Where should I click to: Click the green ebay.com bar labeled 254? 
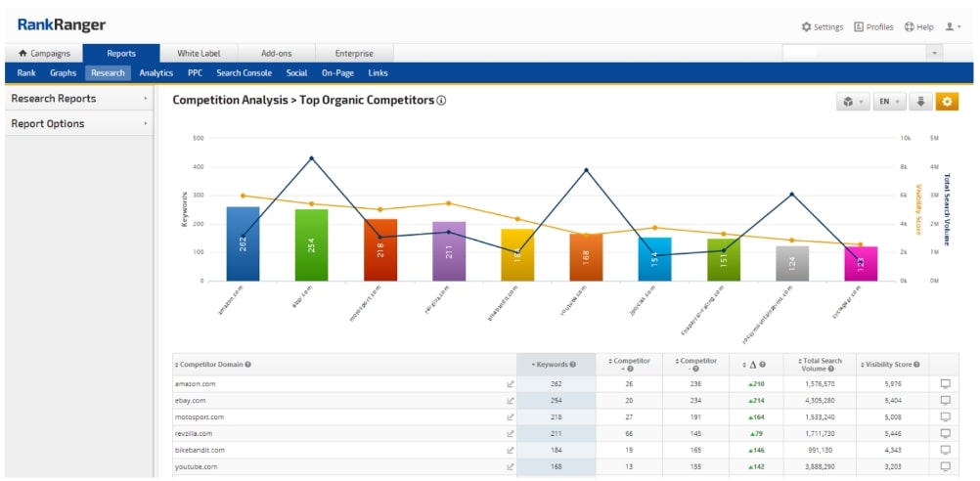pos(311,244)
